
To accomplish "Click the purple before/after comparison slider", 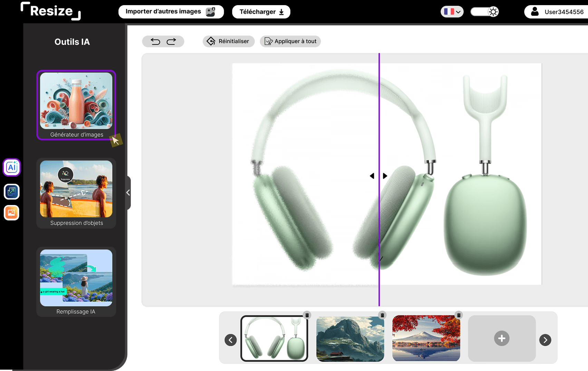I will pyautogui.click(x=379, y=176).
